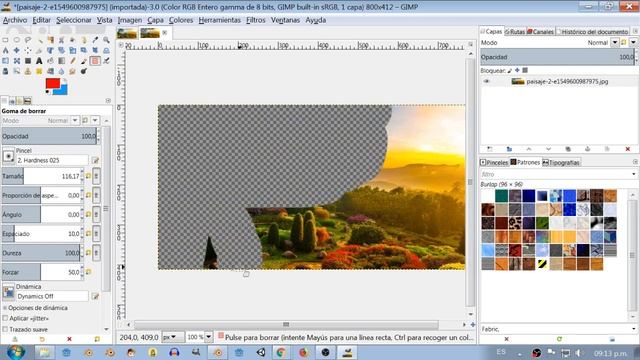Image resolution: width=640 pixels, height=360 pixels.
Task: Open Google Chrome from the taskbar
Action: point(281,352)
